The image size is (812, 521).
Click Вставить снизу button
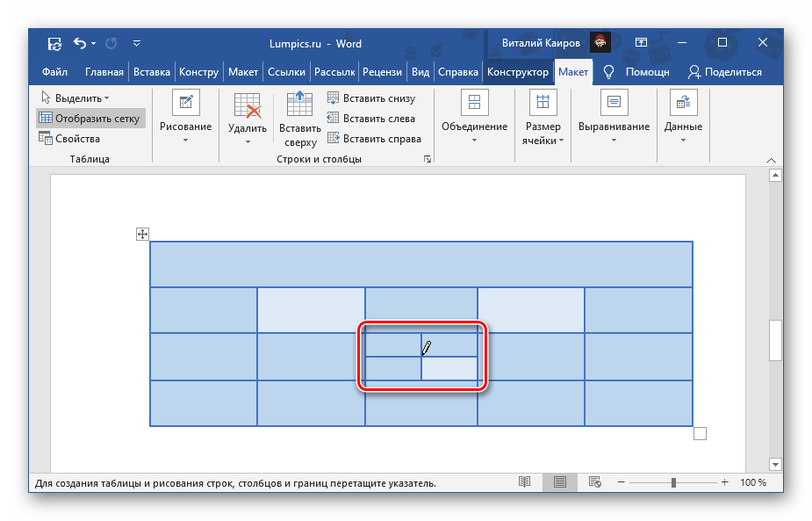(x=371, y=98)
